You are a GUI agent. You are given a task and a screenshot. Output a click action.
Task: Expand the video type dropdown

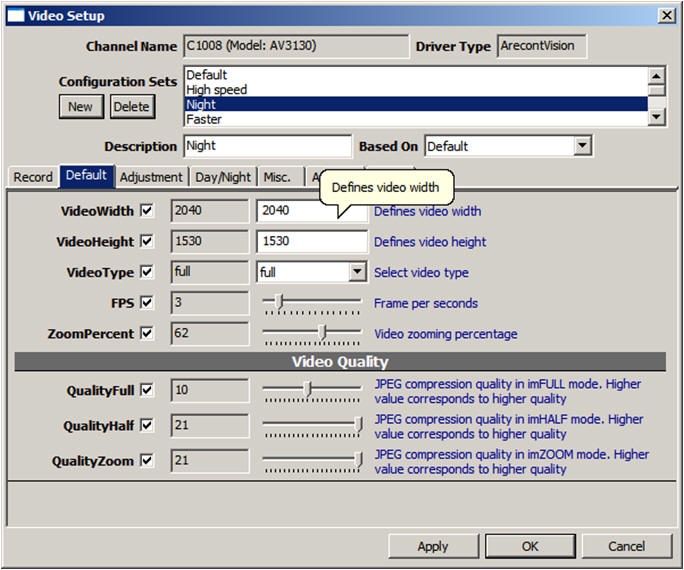coord(357,272)
